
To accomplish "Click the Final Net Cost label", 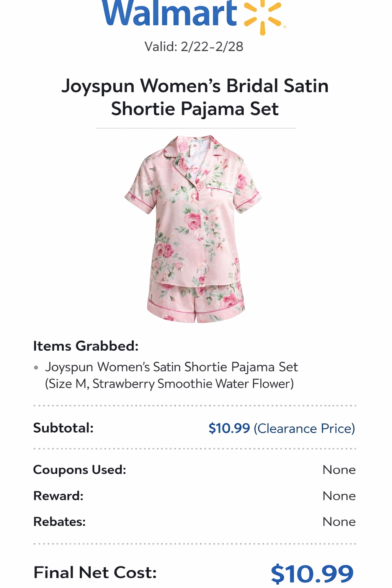I will (95, 573).
